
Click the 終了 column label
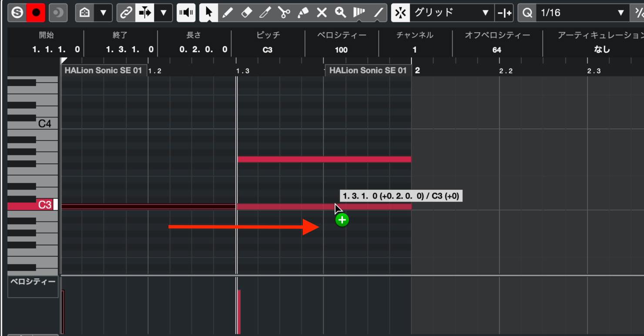point(120,35)
